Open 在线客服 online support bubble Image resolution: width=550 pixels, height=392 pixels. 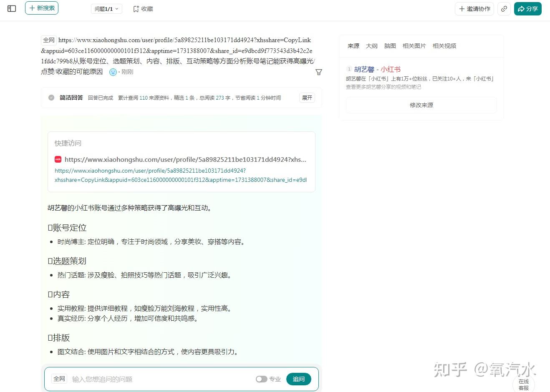(523, 384)
